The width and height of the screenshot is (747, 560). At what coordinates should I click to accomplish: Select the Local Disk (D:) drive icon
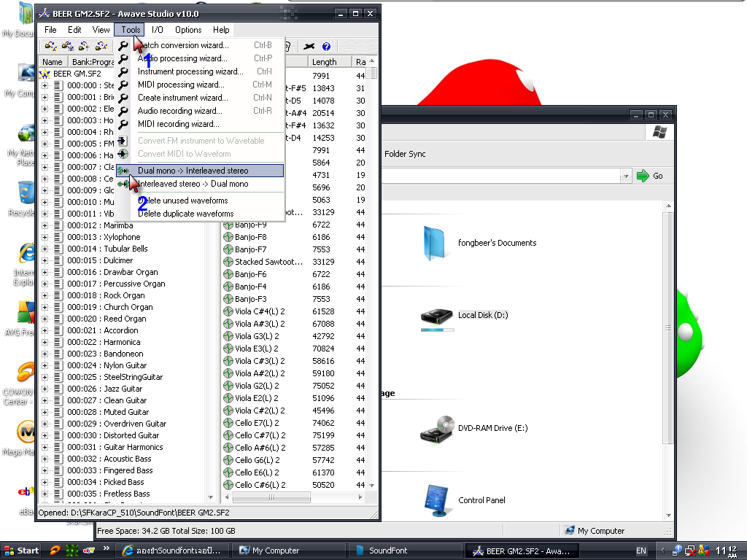pyautogui.click(x=437, y=319)
